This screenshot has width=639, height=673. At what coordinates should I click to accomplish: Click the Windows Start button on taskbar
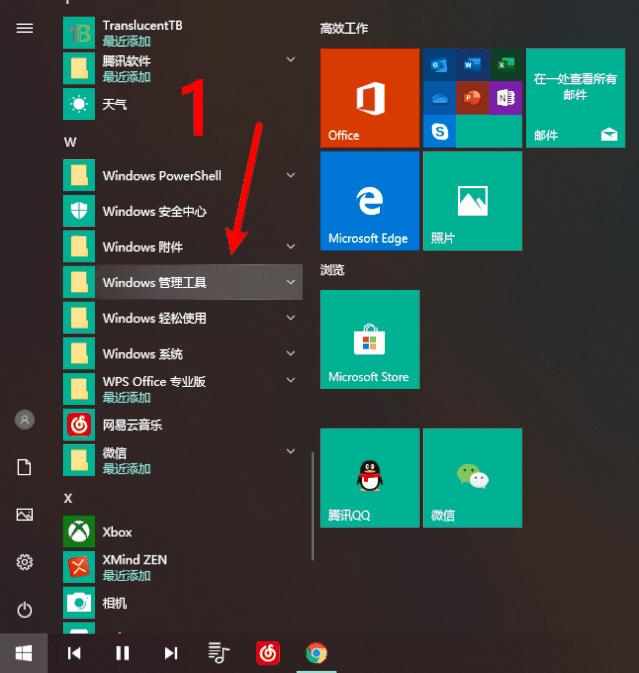(24, 653)
